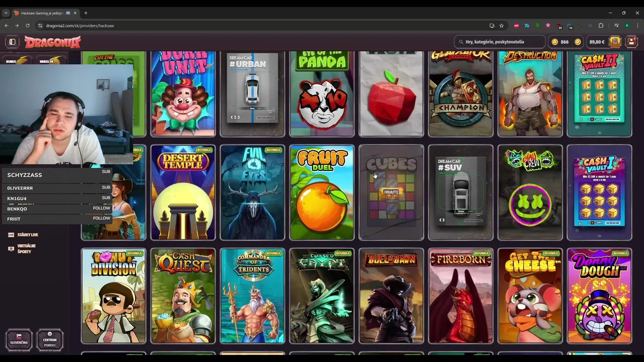Screen dimensions: 644x362
Task: Open the Chaos Crew game
Action: [530, 193]
